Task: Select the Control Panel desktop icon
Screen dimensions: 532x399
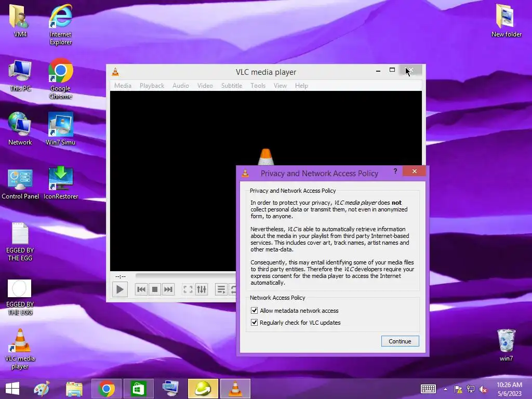Action: pyautogui.click(x=20, y=183)
